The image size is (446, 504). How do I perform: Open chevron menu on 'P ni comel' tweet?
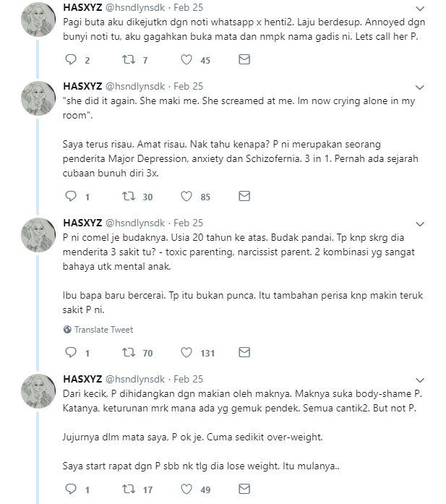[x=420, y=224]
